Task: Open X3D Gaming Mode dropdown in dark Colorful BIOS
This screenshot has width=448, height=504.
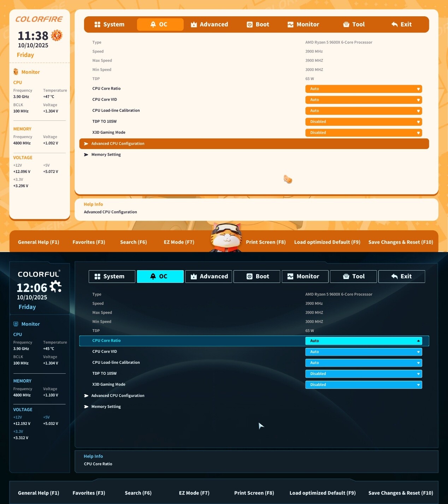Action: pos(364,385)
